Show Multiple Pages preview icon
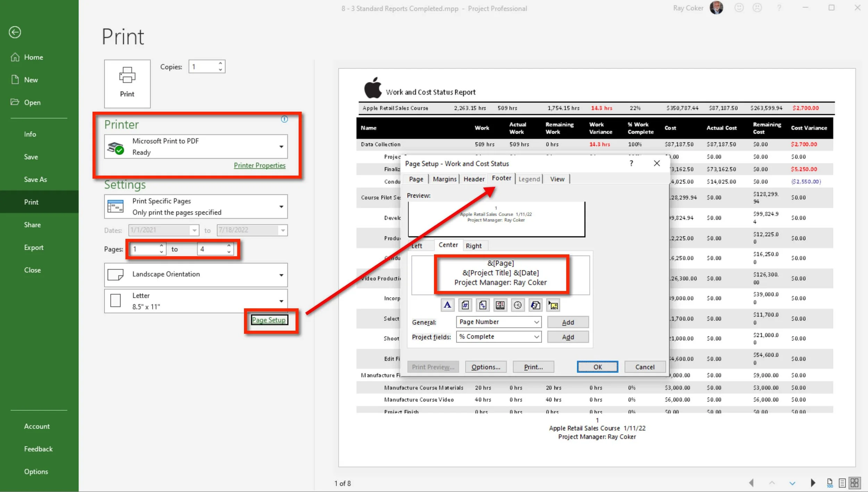This screenshot has width=868, height=492. [x=854, y=483]
